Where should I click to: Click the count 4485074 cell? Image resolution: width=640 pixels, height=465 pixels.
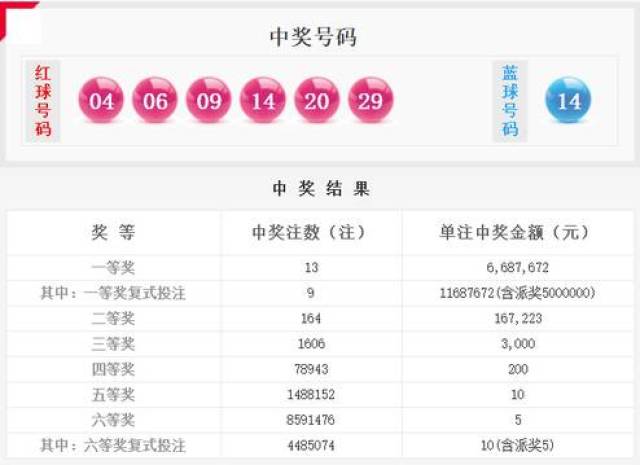(x=311, y=445)
